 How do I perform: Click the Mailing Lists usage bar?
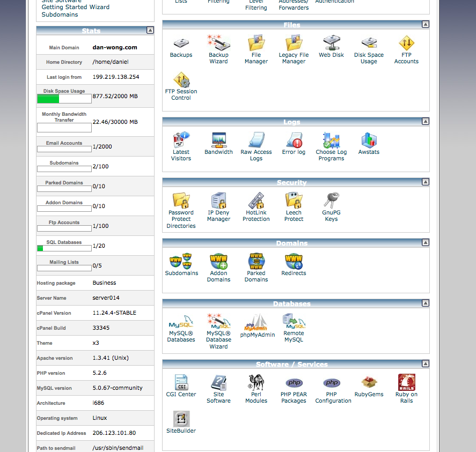pyautogui.click(x=64, y=268)
